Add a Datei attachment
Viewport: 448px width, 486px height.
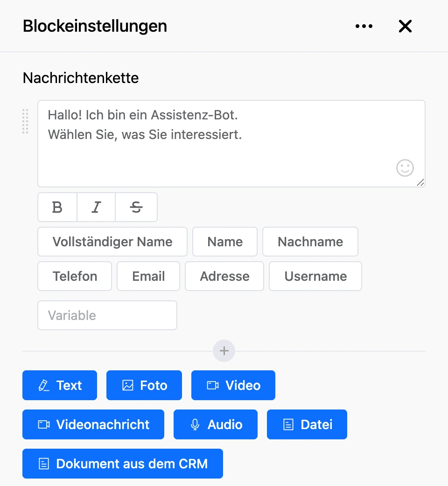307,424
